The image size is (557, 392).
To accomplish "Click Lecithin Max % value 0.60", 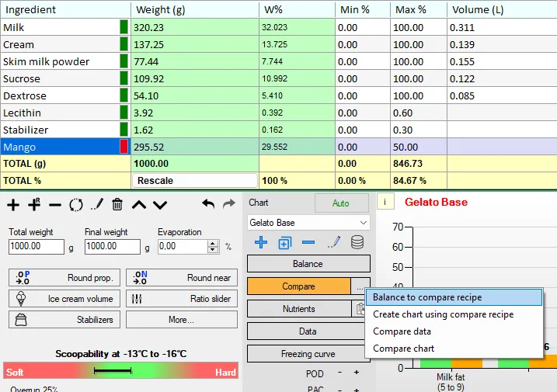I will point(419,113).
